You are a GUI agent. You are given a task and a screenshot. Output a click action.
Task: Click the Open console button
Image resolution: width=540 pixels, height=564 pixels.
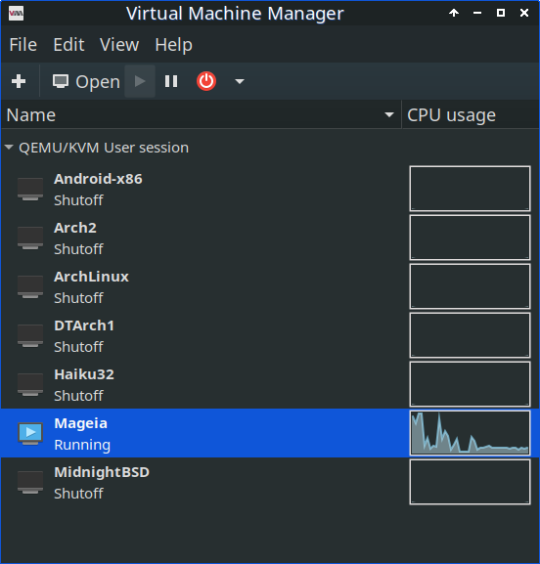[86, 81]
